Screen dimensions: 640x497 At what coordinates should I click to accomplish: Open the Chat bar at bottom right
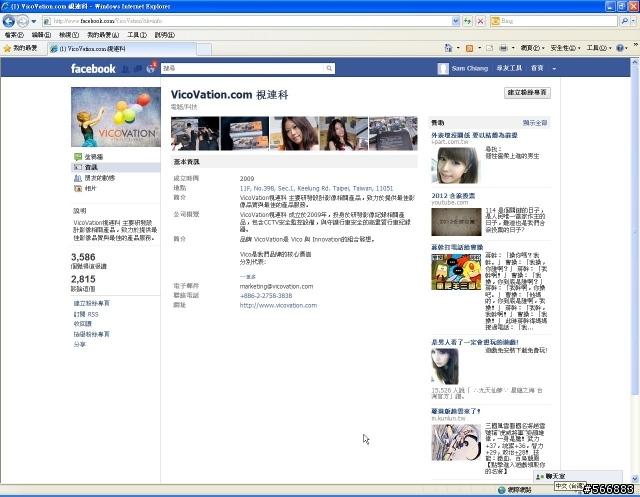[x=578, y=476]
